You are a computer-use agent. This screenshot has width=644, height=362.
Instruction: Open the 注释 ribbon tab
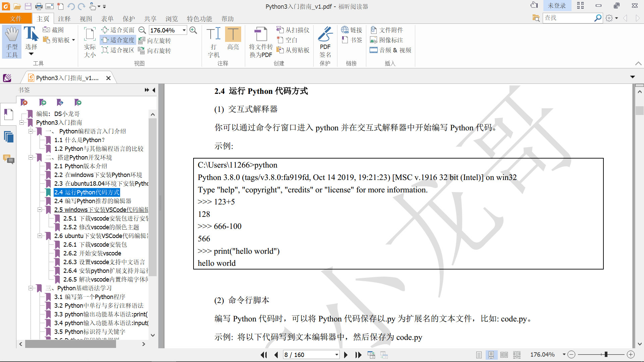click(x=64, y=19)
